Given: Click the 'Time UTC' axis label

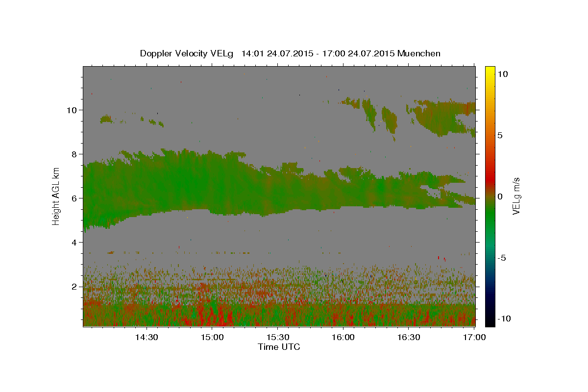Looking at the screenshot, I should click(x=279, y=347).
